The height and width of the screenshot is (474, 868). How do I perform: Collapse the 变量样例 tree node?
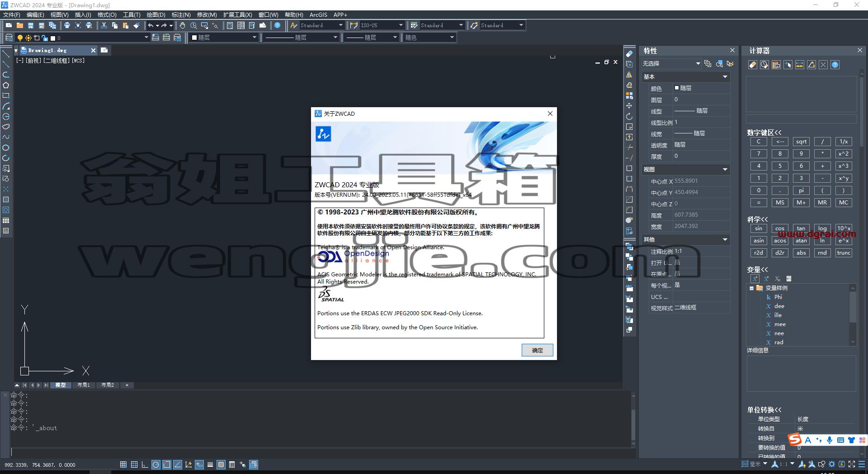751,288
